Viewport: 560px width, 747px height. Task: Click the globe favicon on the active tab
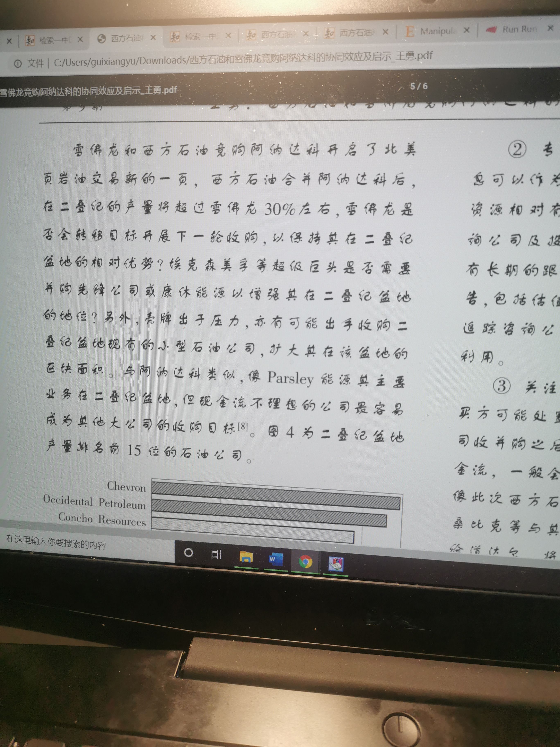(x=101, y=39)
